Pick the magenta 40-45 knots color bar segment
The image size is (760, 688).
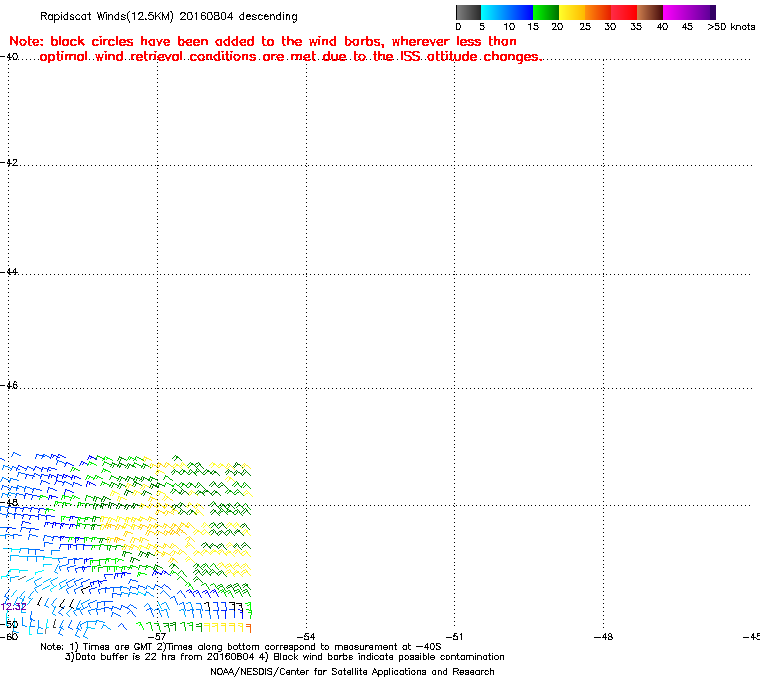(676, 12)
